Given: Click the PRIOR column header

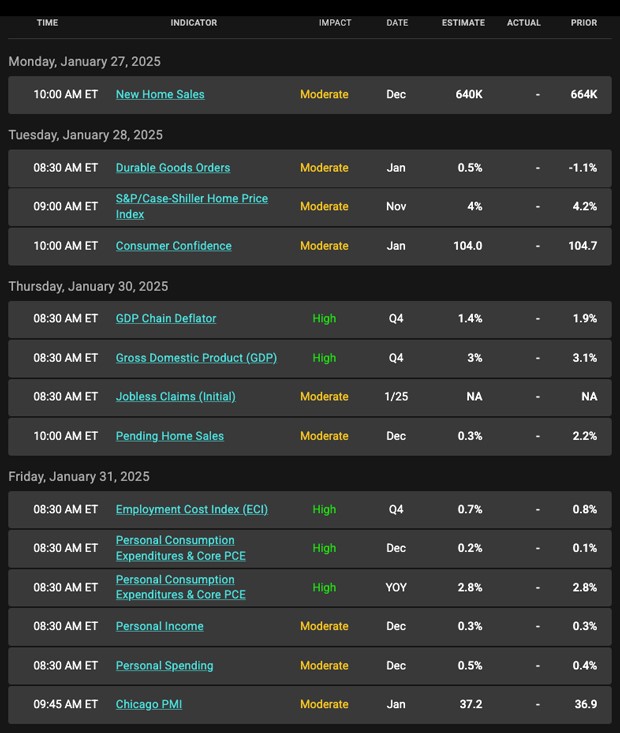Looking at the screenshot, I should 584,23.
